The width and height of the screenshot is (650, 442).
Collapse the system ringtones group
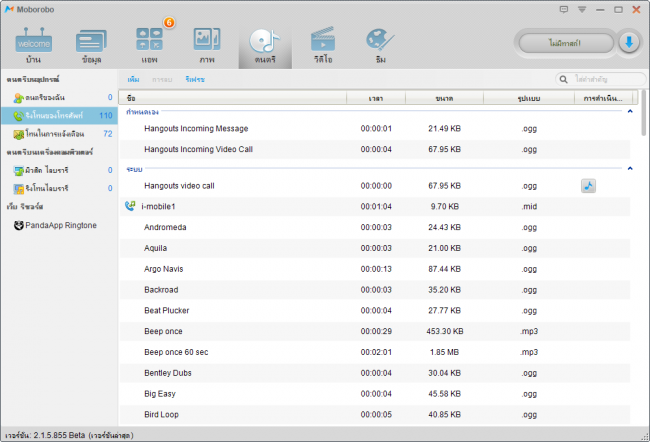(630, 169)
